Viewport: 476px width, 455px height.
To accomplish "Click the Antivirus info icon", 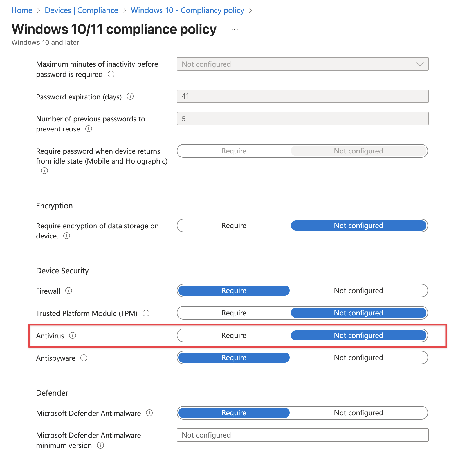I will 73,335.
